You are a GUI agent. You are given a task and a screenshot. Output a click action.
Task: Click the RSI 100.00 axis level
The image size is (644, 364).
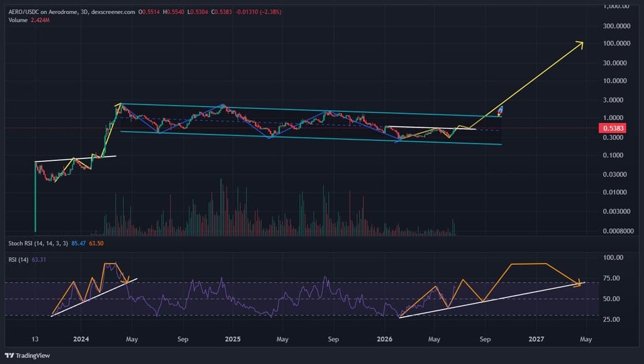click(613, 258)
